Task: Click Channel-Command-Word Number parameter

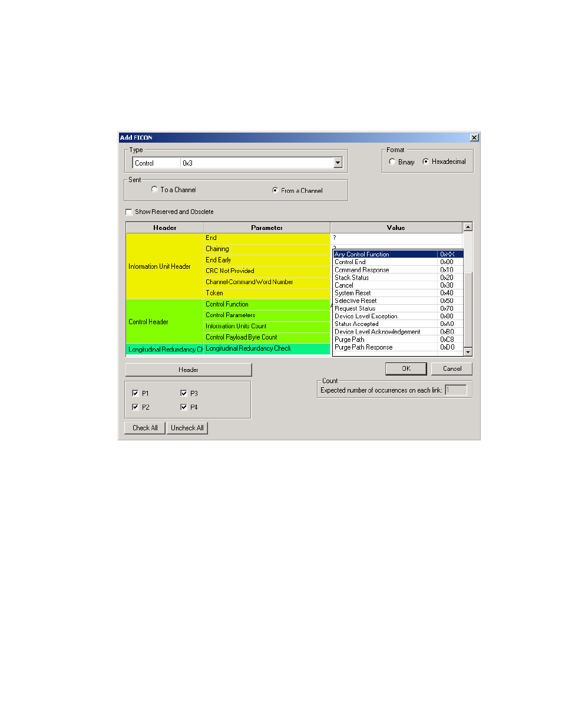Action: tap(267, 282)
